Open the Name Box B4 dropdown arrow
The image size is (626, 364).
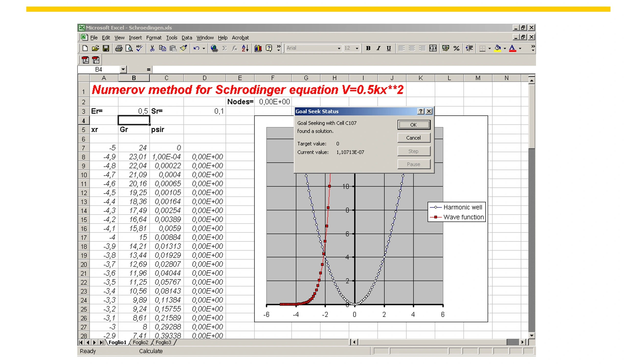[123, 69]
